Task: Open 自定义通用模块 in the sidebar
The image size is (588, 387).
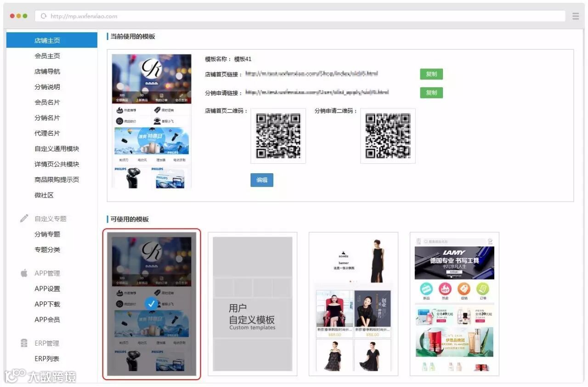Action: (57, 148)
